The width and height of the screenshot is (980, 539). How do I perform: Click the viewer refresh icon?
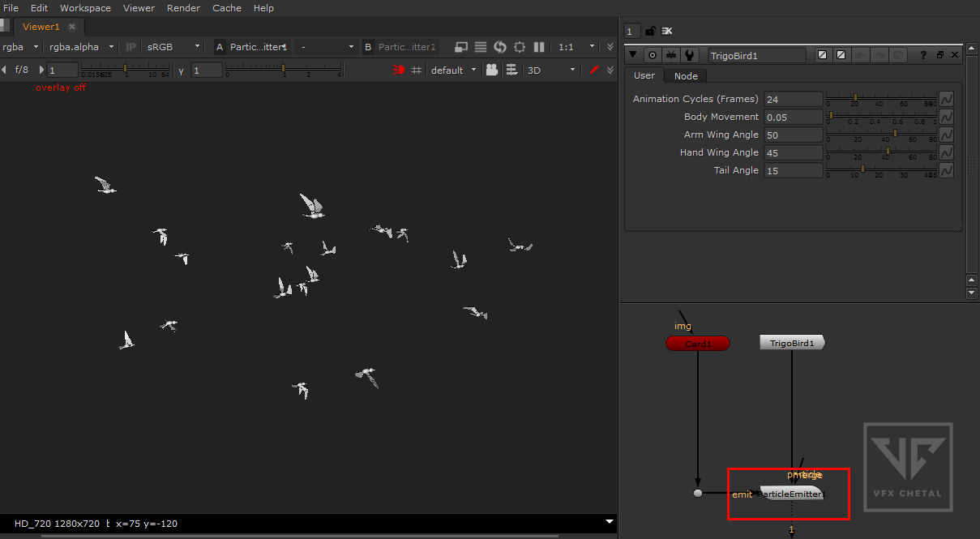click(x=500, y=47)
